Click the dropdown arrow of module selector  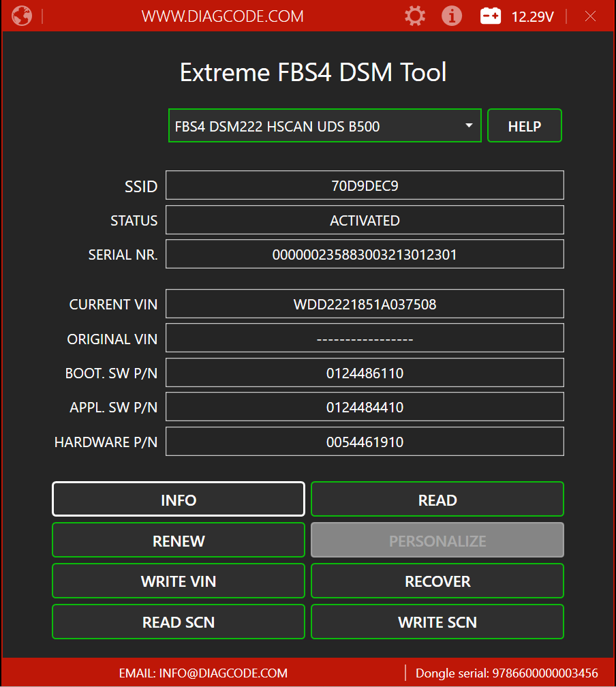pyautogui.click(x=469, y=126)
